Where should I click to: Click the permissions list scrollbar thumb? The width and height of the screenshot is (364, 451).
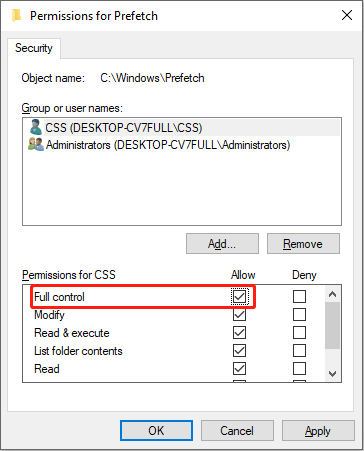[332, 326]
